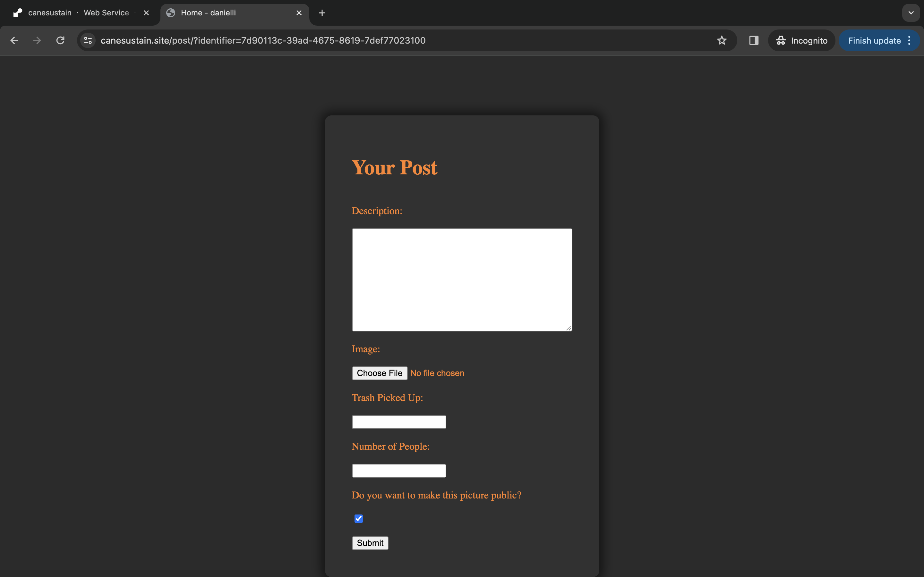
Task: Click the forward navigation arrow
Action: (37, 40)
